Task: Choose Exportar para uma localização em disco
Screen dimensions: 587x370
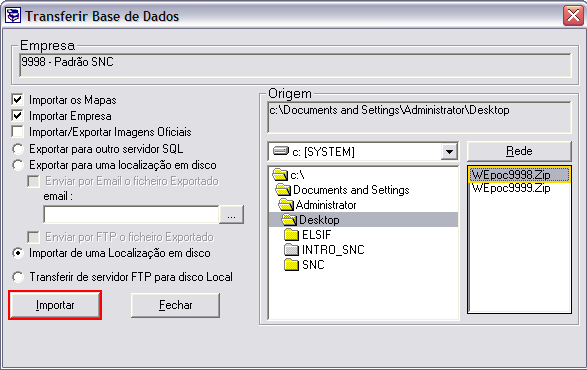Action: (18, 165)
